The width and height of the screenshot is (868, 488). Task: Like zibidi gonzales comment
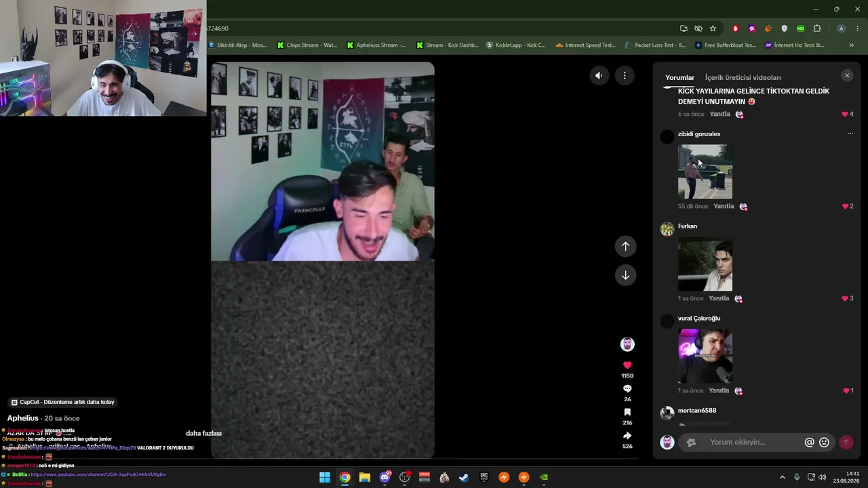pos(845,206)
